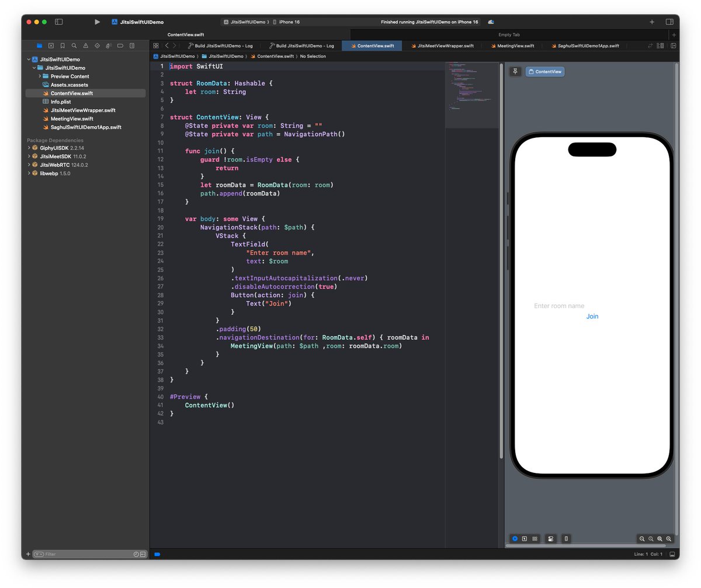Toggle the inspector panel at top right

(x=669, y=22)
